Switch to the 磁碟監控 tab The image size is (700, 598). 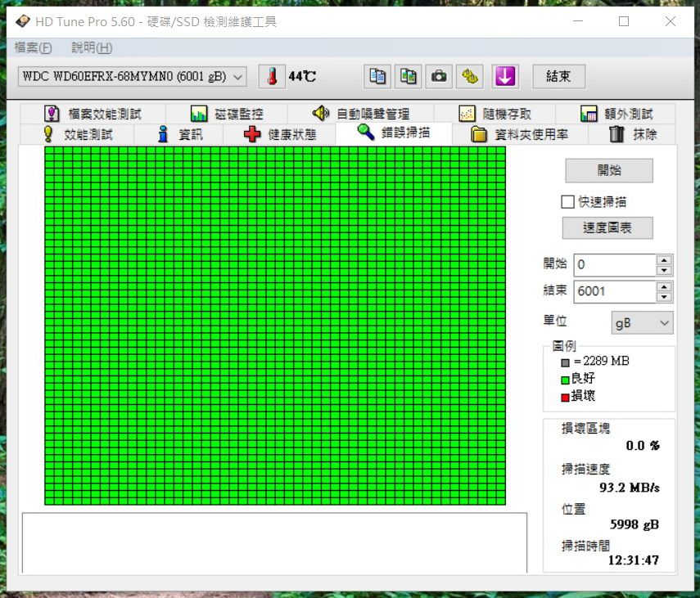[x=227, y=114]
